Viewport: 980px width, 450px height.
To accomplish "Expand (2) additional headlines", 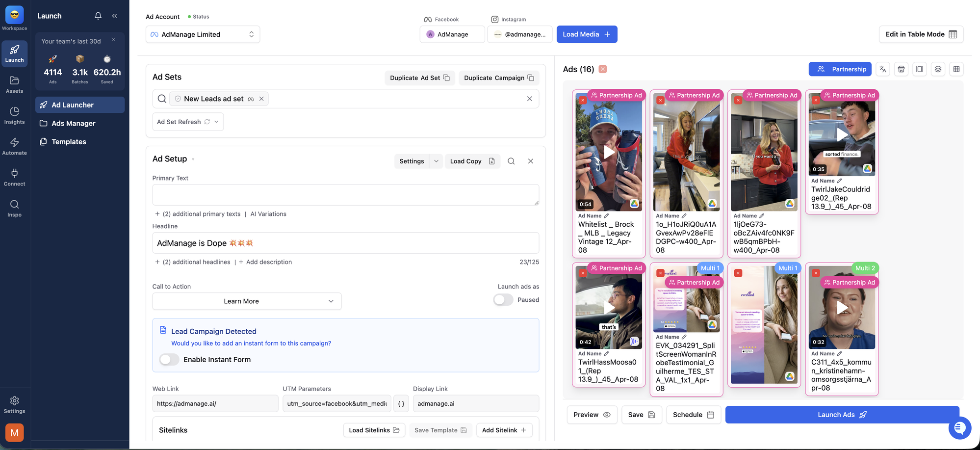I will [x=192, y=262].
